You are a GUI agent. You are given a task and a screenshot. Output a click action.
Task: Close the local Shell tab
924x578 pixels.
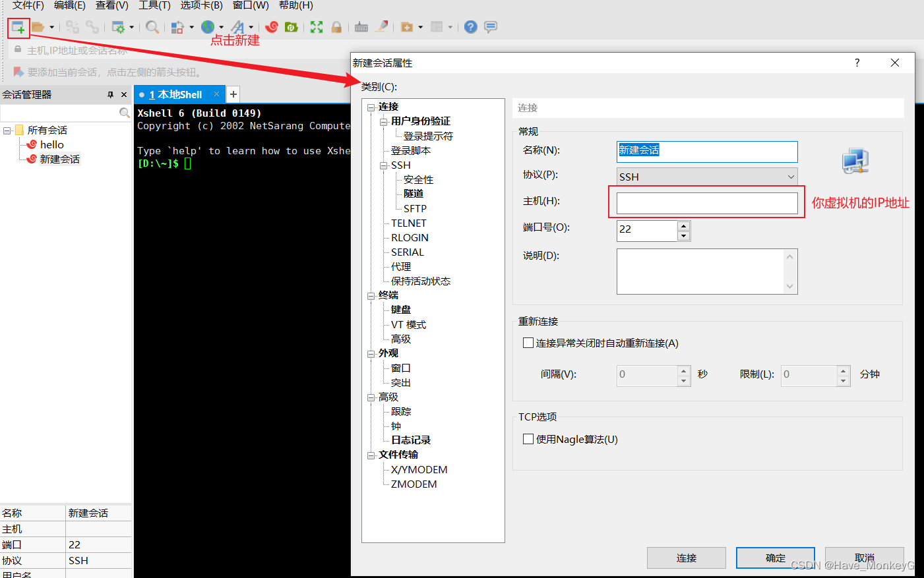pyautogui.click(x=216, y=94)
